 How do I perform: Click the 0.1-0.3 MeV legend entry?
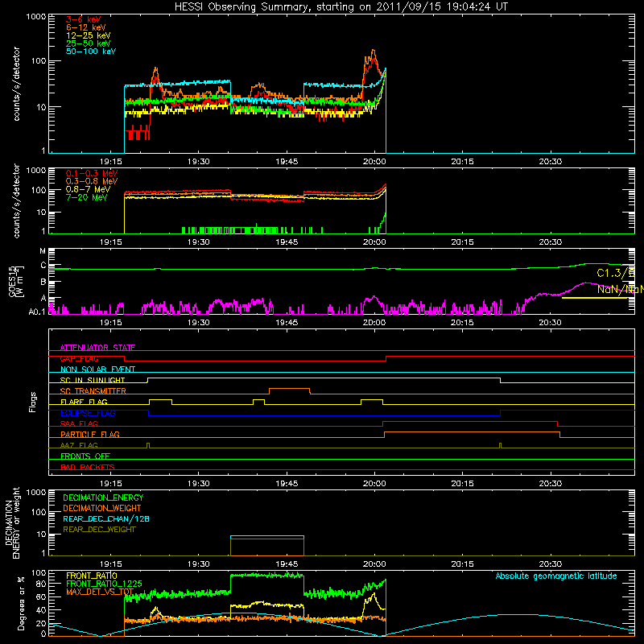pos(92,173)
